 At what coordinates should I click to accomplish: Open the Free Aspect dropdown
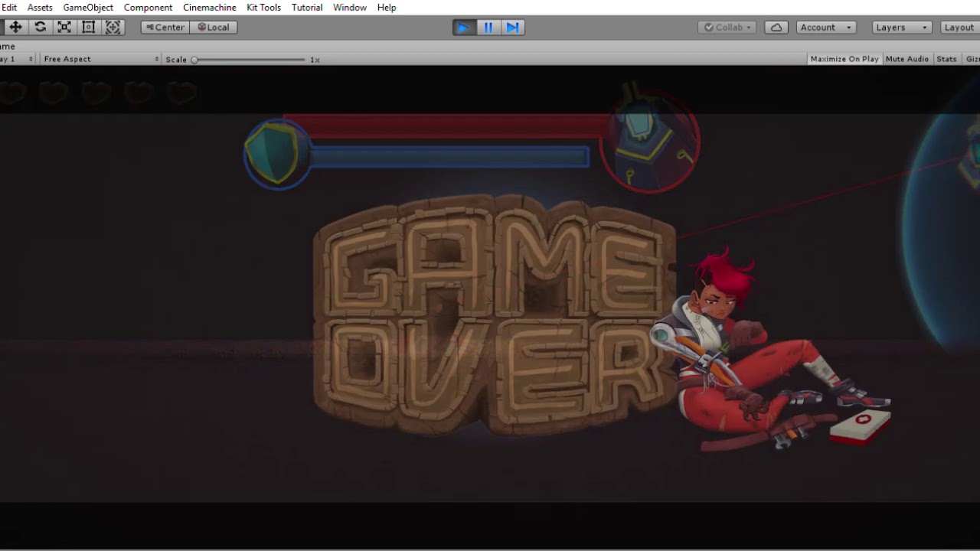[101, 59]
